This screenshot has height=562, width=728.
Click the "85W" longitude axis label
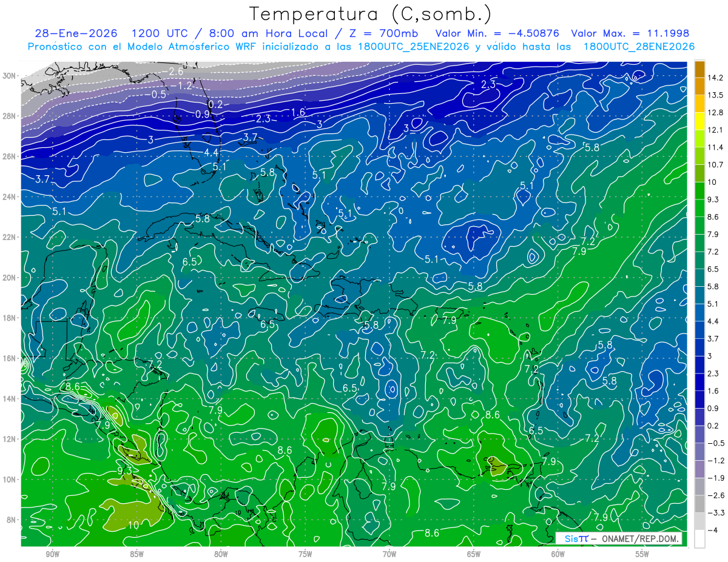coord(136,554)
